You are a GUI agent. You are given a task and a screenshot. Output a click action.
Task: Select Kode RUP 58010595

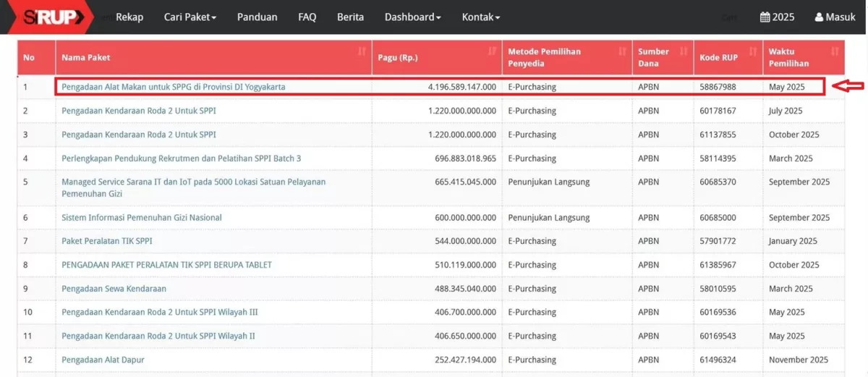point(718,289)
